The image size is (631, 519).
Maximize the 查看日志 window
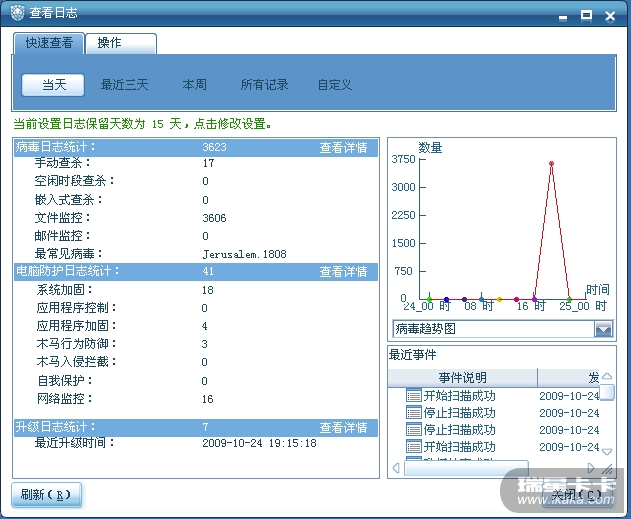tap(586, 15)
